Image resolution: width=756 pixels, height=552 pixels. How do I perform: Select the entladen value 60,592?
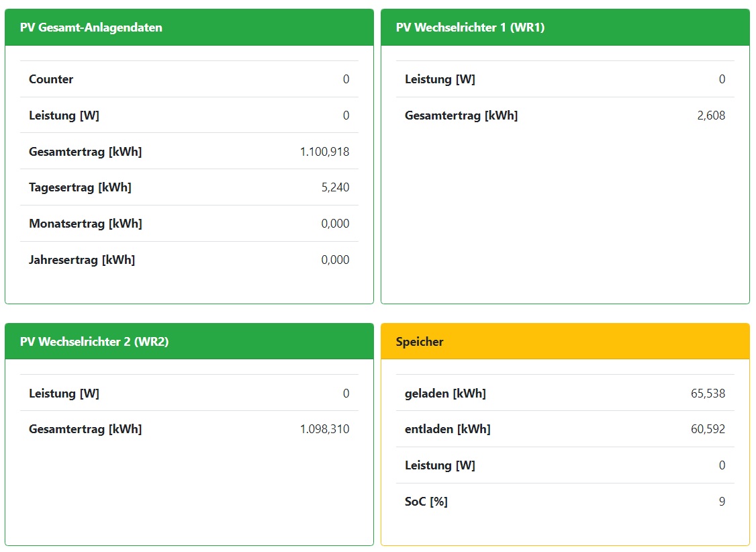tap(708, 429)
